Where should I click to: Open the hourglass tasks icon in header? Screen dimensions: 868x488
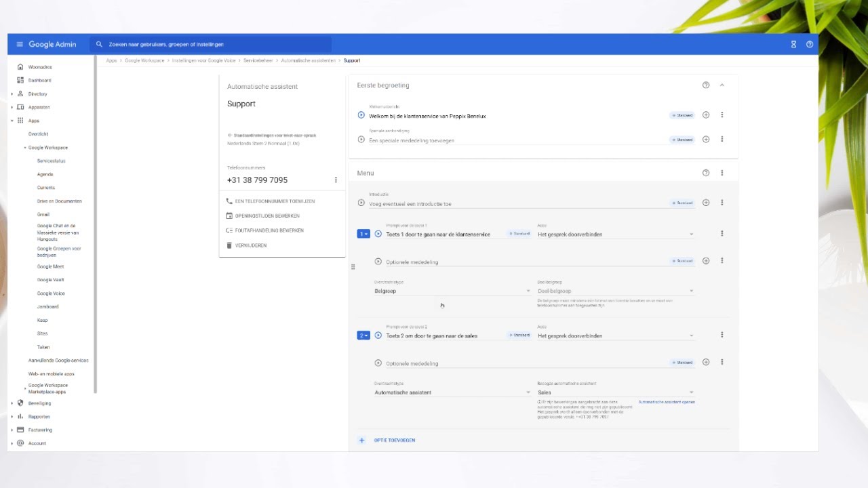[793, 44]
